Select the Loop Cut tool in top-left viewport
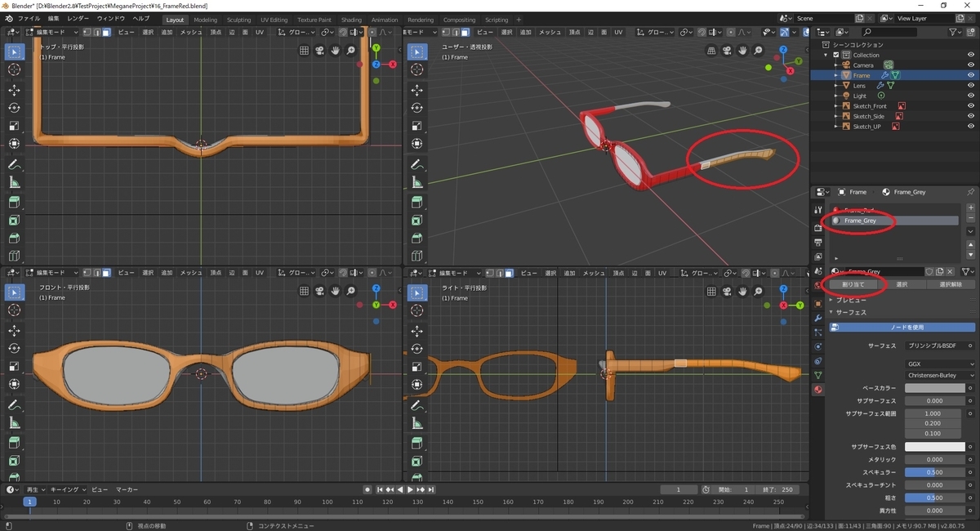The image size is (980, 531). click(x=14, y=257)
